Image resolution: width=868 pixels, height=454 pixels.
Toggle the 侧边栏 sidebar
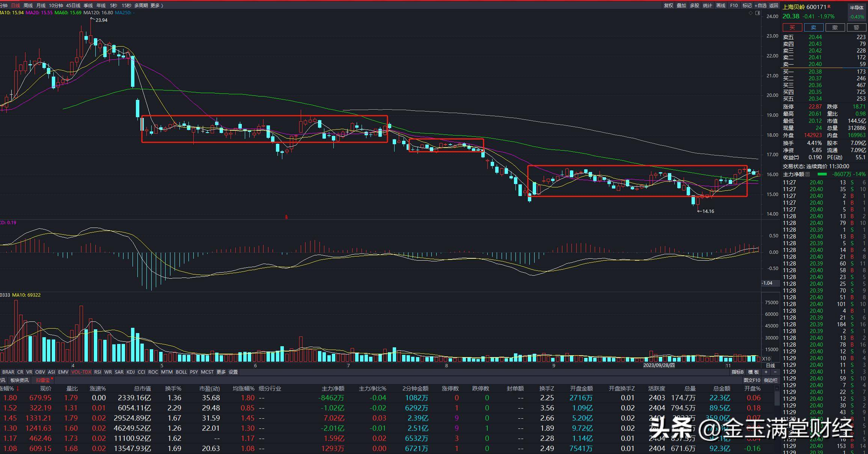(x=771, y=380)
